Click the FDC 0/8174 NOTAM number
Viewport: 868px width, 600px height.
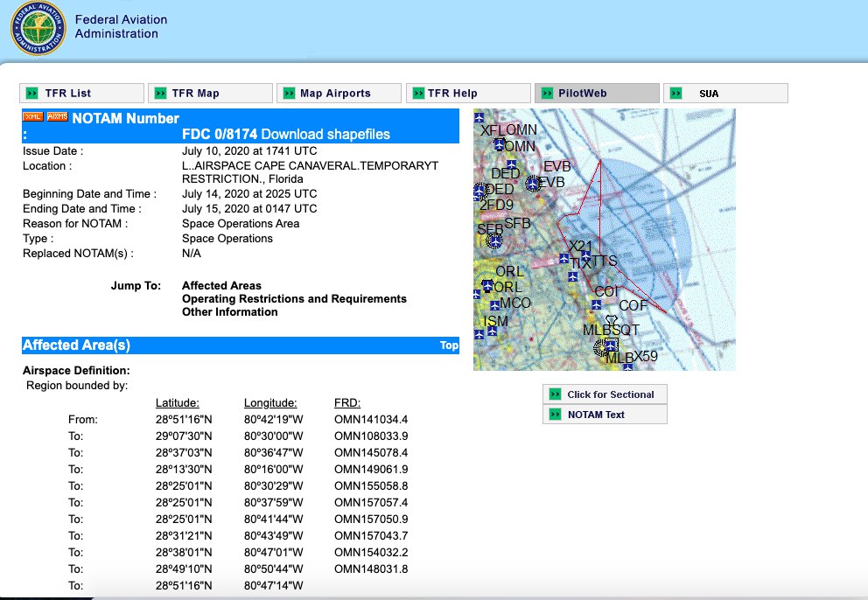[220, 135]
